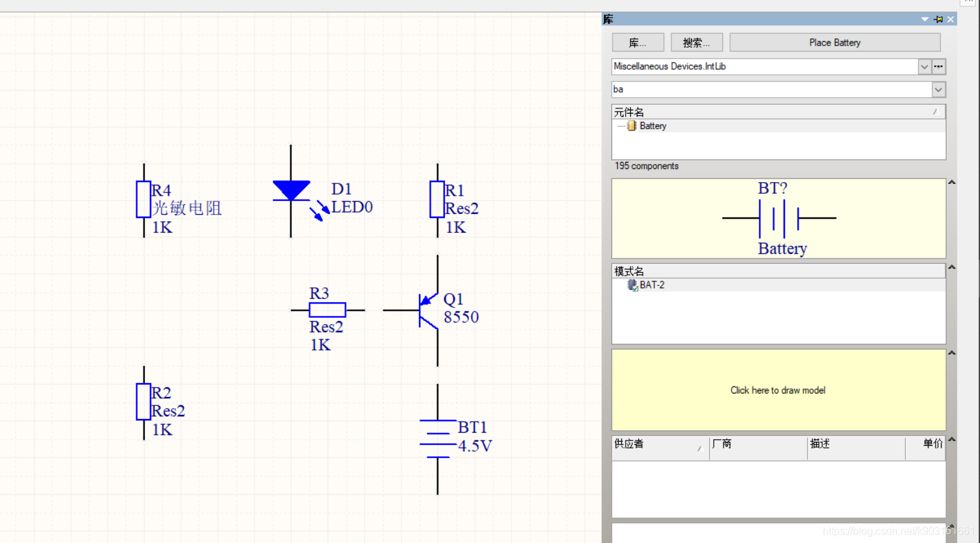The image size is (980, 543).
Task: Click the ellipsis button beside the library name
Action: 938,67
